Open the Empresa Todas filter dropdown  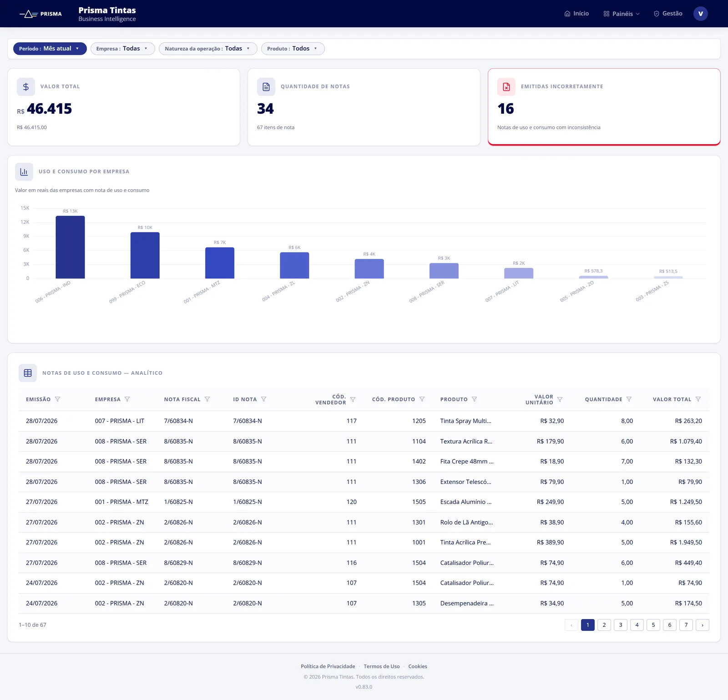click(123, 49)
